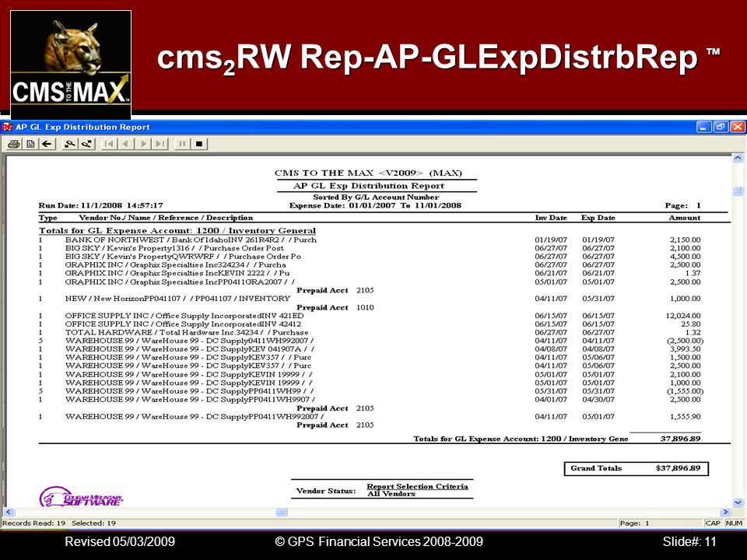Viewport: 747px width, 560px height.
Task: Click the horizontal scrollbar right arrow
Action: pos(725,512)
